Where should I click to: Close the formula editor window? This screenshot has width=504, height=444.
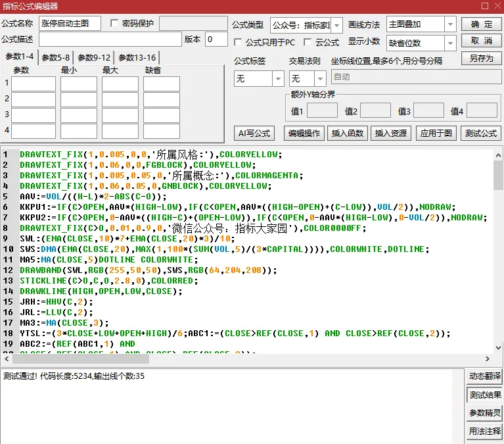click(x=497, y=6)
